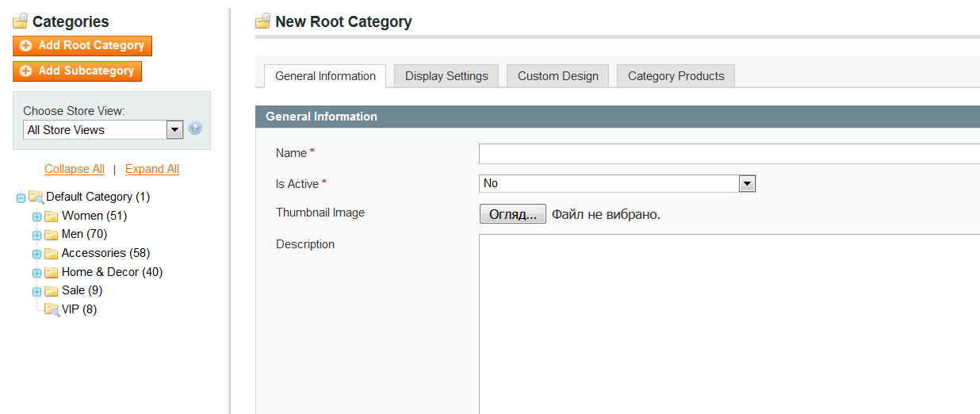Click the Collapse All link
This screenshot has height=414, width=980.
(75, 169)
